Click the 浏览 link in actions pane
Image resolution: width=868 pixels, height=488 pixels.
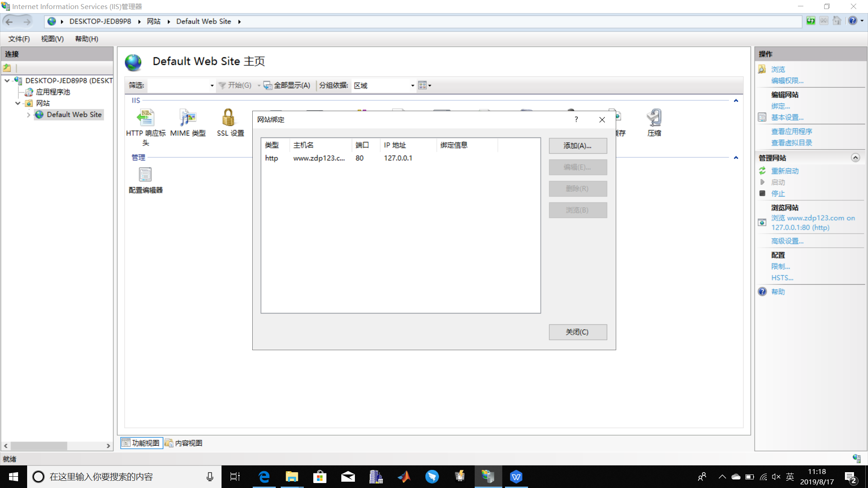pyautogui.click(x=778, y=69)
